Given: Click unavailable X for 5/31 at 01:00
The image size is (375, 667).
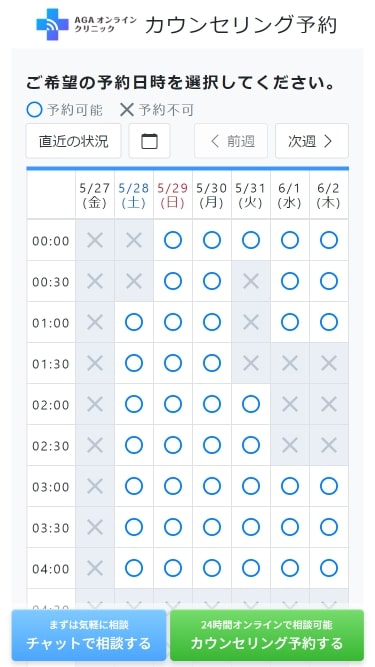Looking at the screenshot, I should [251, 322].
